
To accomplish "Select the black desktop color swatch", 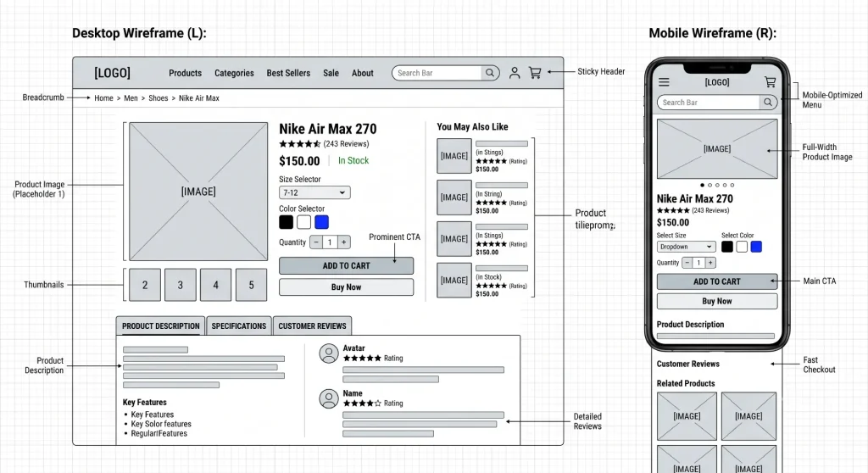I will (287, 222).
